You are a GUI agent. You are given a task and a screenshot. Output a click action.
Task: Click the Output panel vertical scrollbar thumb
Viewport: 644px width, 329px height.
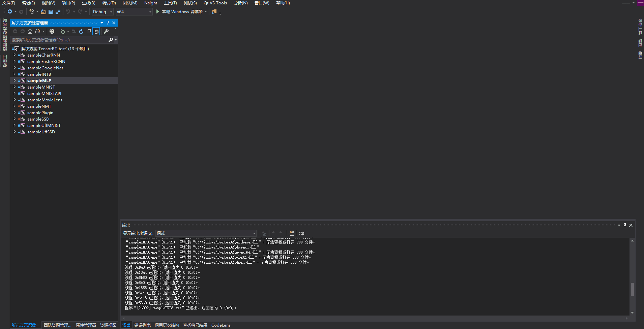[632, 289]
